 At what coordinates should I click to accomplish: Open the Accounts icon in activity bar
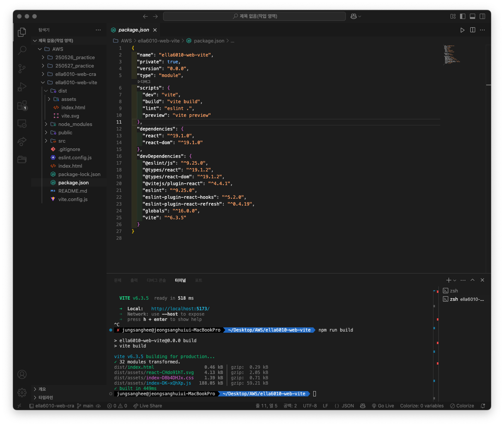click(x=22, y=374)
